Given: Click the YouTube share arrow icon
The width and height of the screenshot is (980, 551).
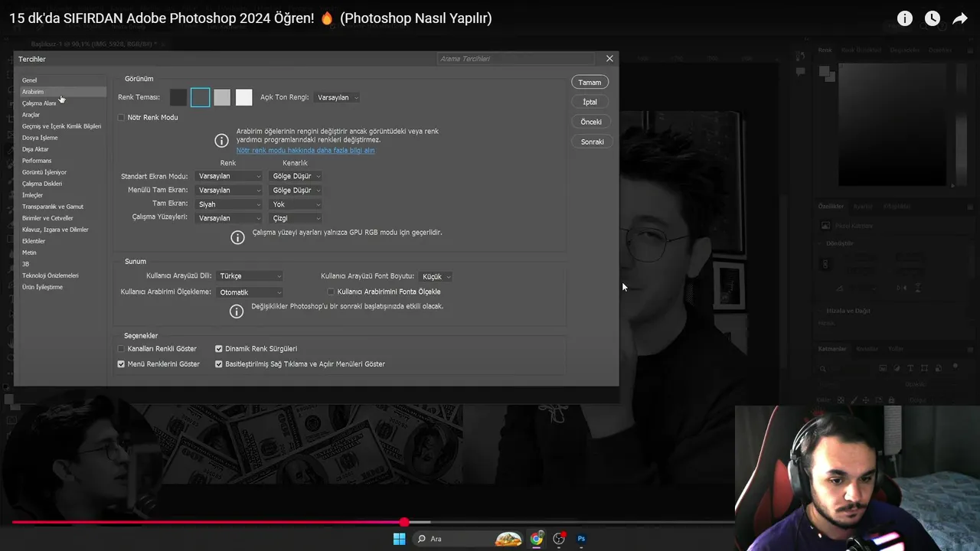Looking at the screenshot, I should (960, 18).
